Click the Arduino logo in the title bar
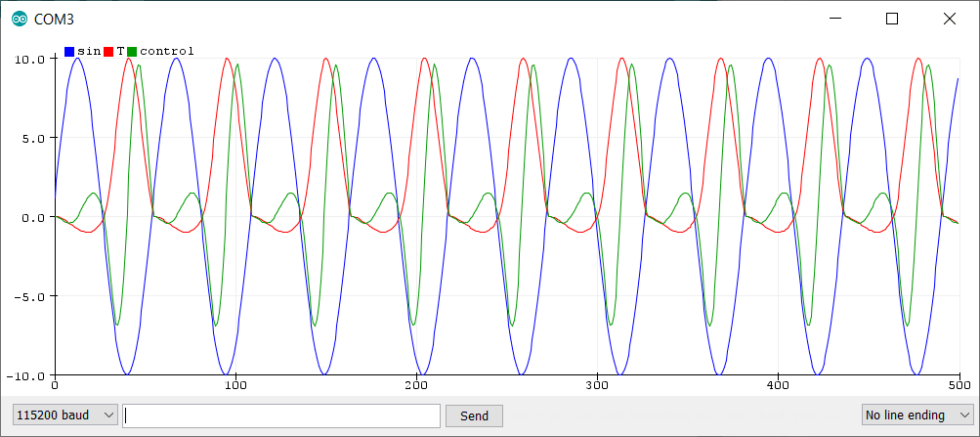This screenshot has width=980, height=437. [x=19, y=19]
